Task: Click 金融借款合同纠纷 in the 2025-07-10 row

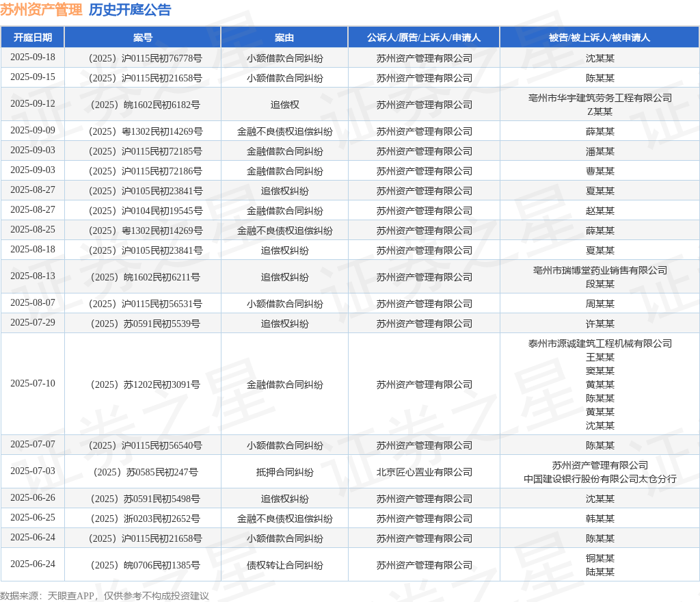Action: coord(284,384)
